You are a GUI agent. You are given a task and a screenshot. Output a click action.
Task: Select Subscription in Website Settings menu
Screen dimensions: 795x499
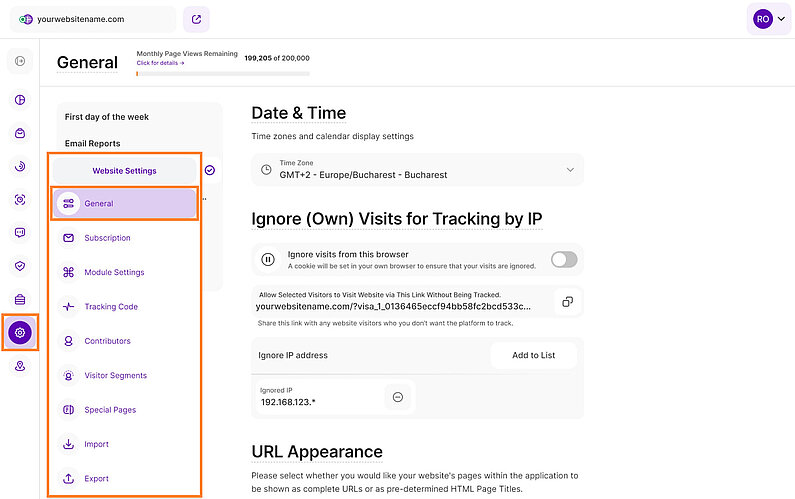tap(107, 238)
